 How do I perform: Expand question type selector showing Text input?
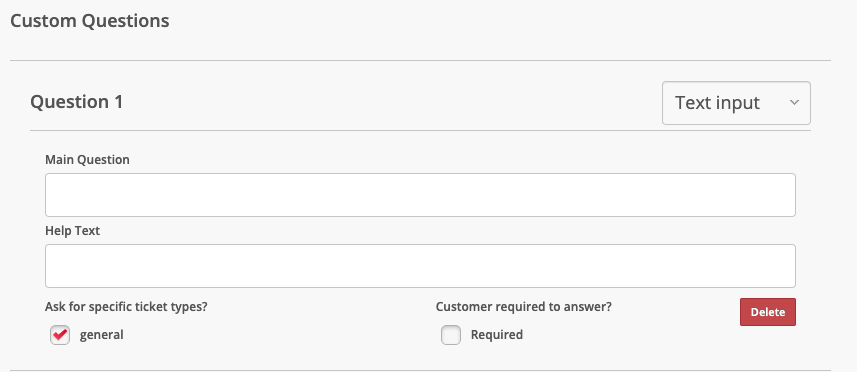point(736,103)
